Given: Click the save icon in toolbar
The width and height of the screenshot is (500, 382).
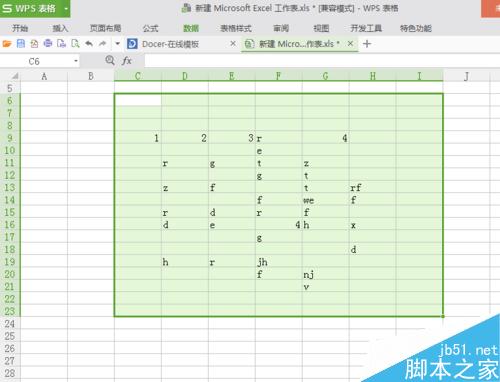Looking at the screenshot, I should (x=21, y=44).
